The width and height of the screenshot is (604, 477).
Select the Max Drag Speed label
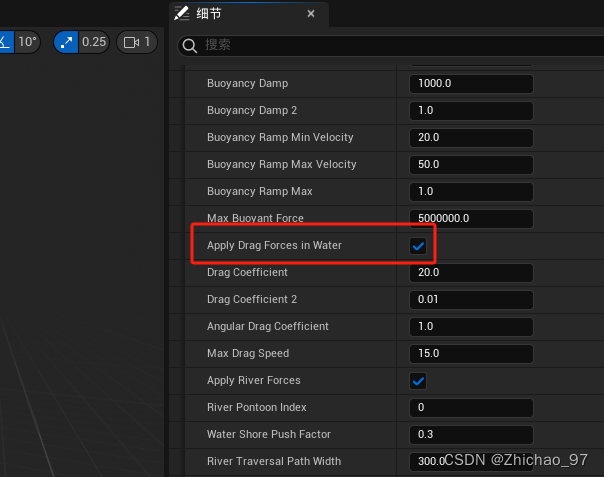click(248, 353)
